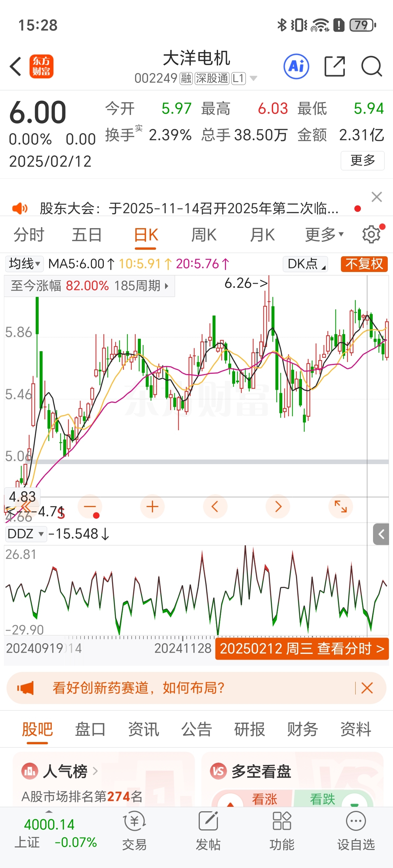Open 人气榜 ranking icon
393x868 pixels.
click(30, 771)
